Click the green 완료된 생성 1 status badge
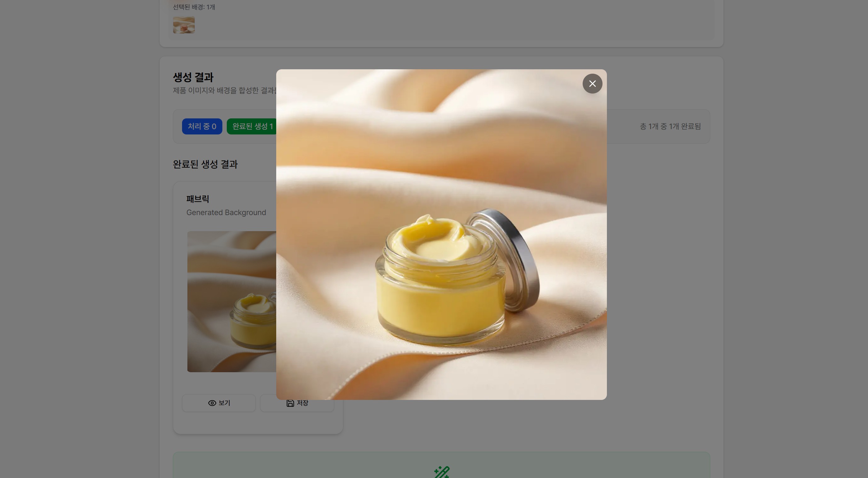Viewport: 868px width, 478px height. click(x=252, y=126)
